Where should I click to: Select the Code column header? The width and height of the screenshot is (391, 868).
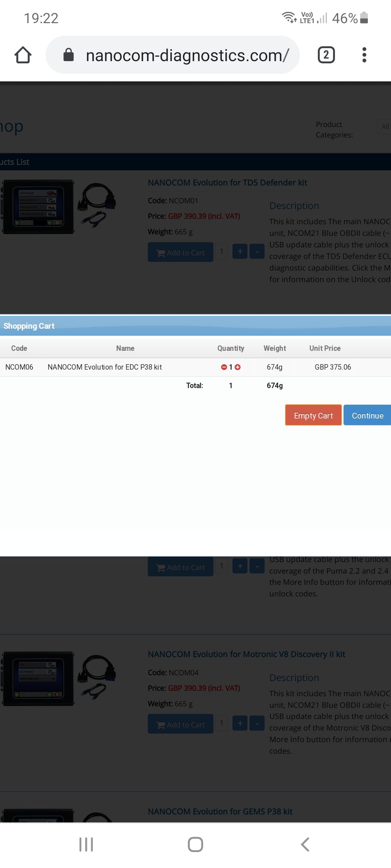(19, 348)
